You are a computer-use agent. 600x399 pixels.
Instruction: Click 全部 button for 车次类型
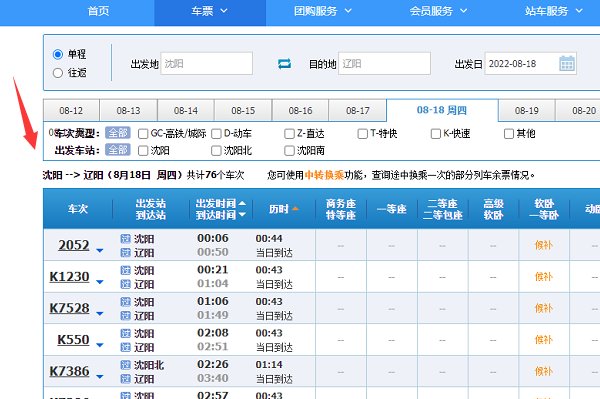coord(118,133)
